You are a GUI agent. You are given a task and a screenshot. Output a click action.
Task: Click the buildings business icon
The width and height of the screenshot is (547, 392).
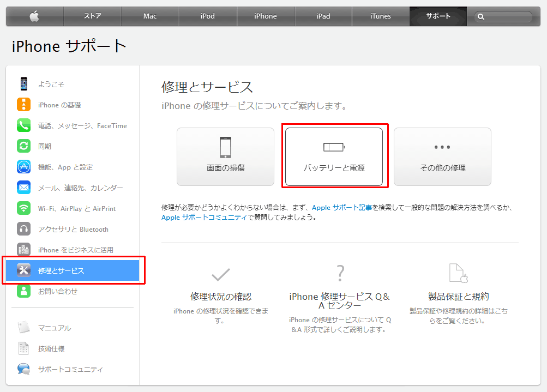coord(23,249)
